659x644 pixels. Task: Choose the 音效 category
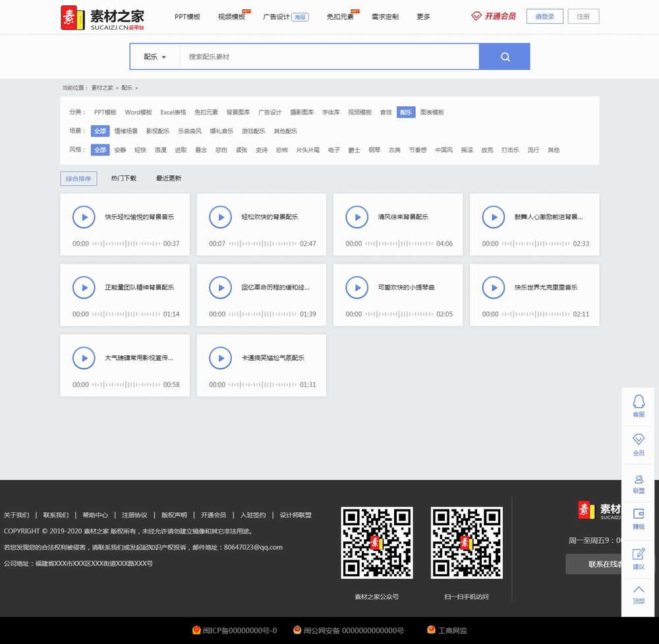point(386,112)
